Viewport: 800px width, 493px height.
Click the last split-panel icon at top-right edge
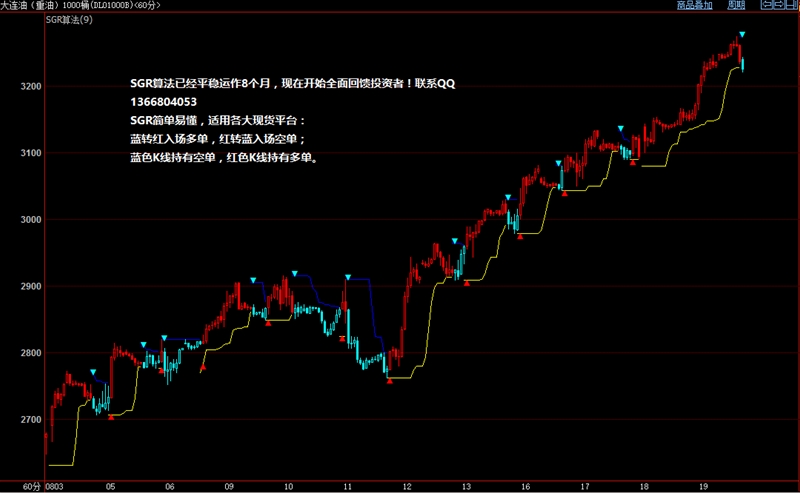point(791,5)
